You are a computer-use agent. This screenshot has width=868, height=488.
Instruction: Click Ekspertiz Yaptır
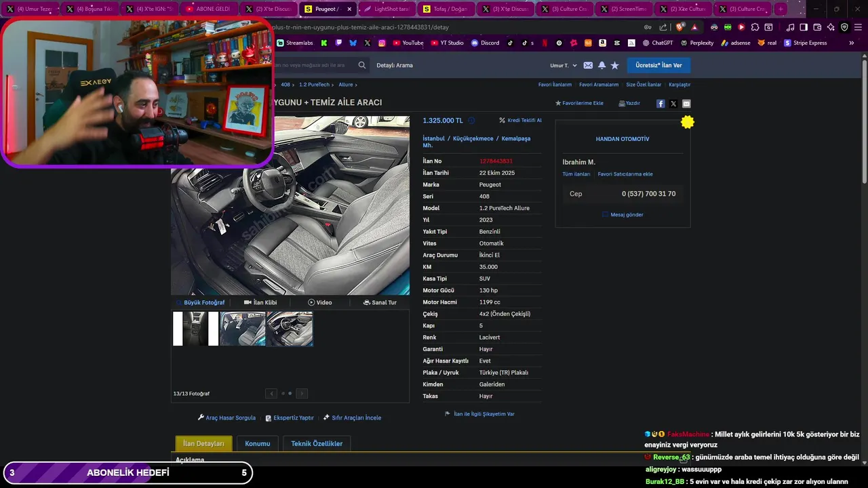click(290, 418)
